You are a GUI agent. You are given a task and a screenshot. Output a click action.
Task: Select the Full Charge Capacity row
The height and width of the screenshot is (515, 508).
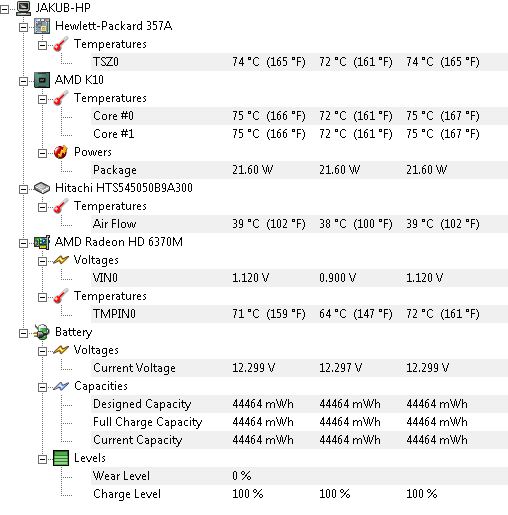[299, 422]
